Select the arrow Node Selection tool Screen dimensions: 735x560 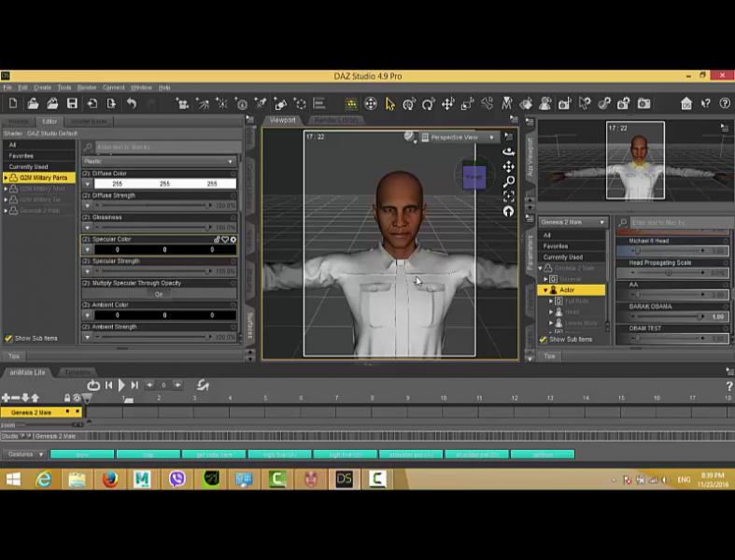pos(389,104)
